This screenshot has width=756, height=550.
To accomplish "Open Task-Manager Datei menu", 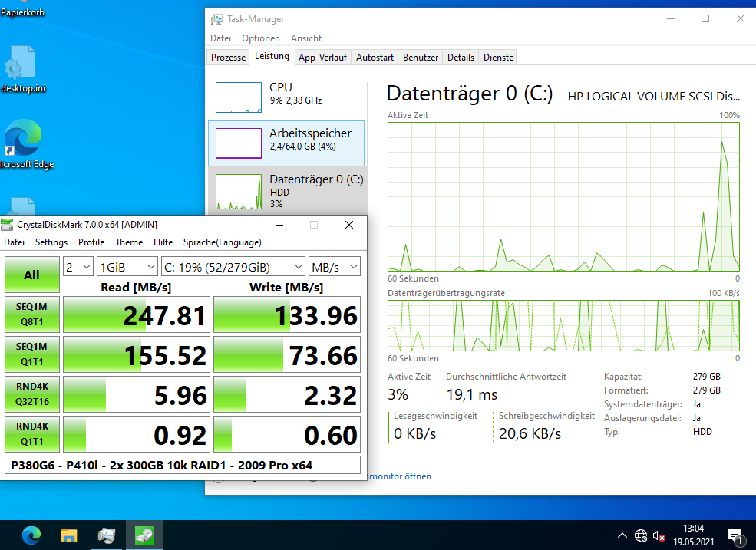I will pos(220,38).
